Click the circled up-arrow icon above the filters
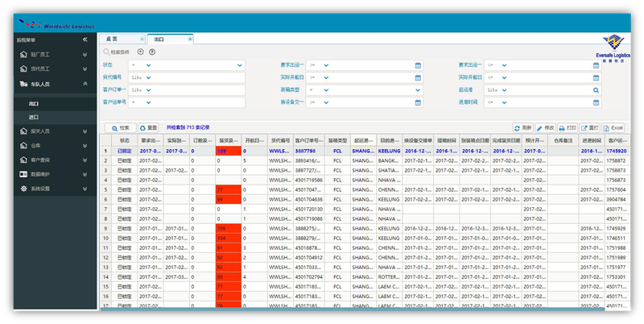The image size is (644, 324). pyautogui.click(x=140, y=52)
